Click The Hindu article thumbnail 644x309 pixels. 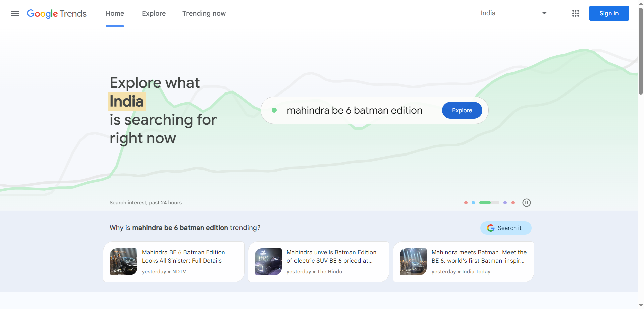coord(268,262)
